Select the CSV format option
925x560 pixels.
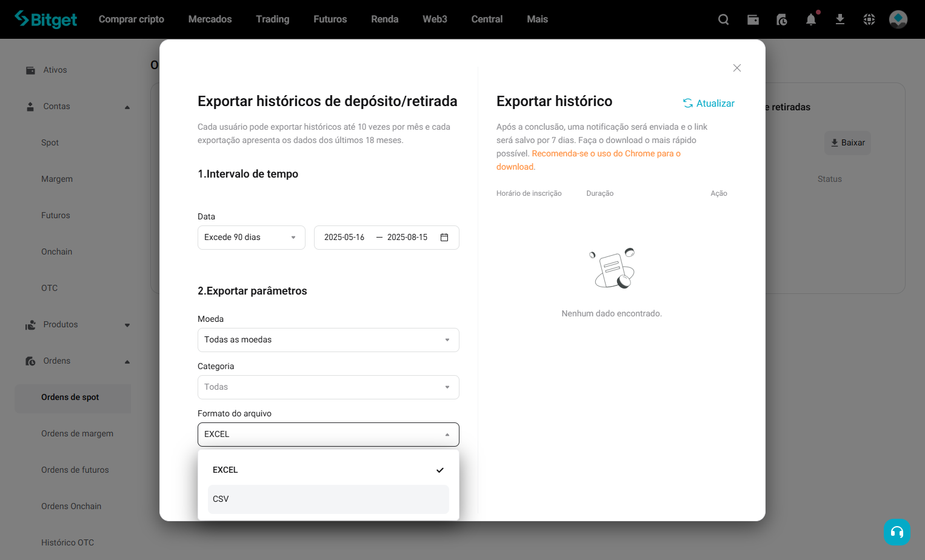pyautogui.click(x=329, y=499)
